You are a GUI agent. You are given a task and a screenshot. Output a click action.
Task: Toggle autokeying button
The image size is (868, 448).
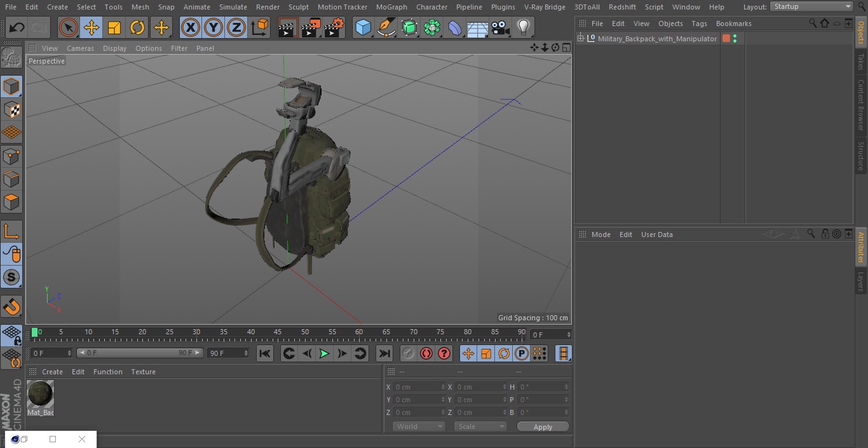(426, 353)
